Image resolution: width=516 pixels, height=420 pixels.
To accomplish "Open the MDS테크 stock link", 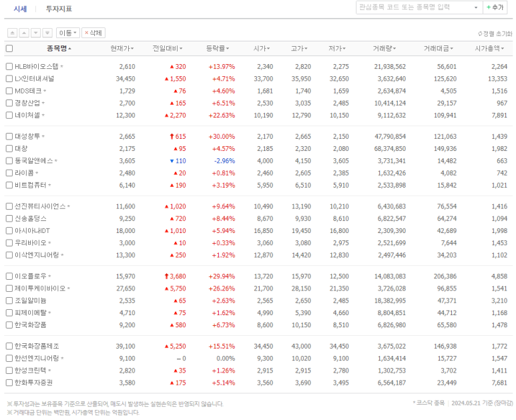I will click(28, 91).
